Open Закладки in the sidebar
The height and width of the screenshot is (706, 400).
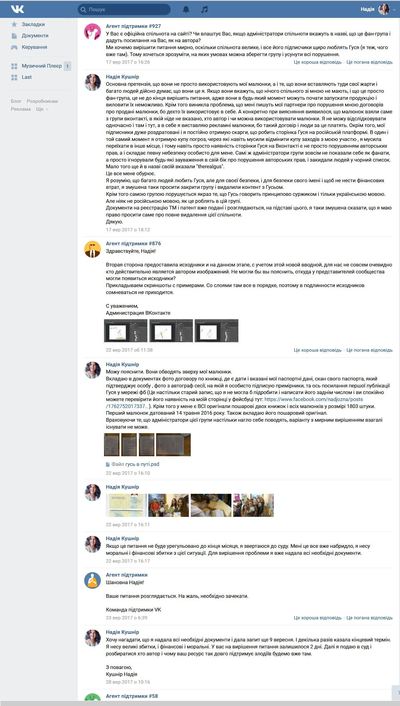pyautogui.click(x=33, y=24)
